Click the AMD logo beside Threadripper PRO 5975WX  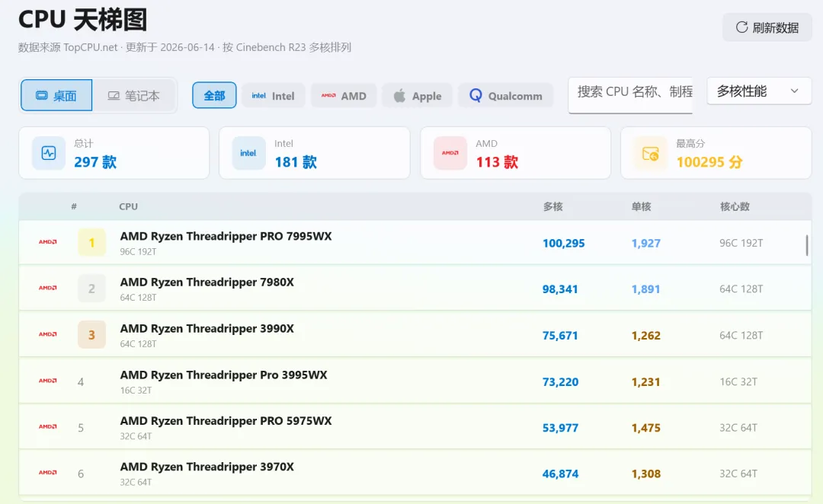(x=48, y=426)
